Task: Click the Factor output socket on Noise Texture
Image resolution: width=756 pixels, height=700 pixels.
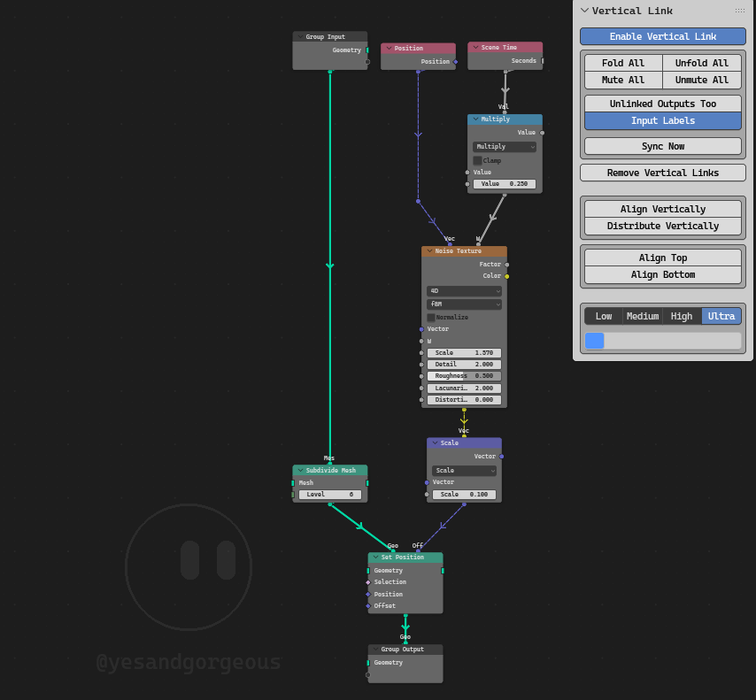Action: (506, 265)
